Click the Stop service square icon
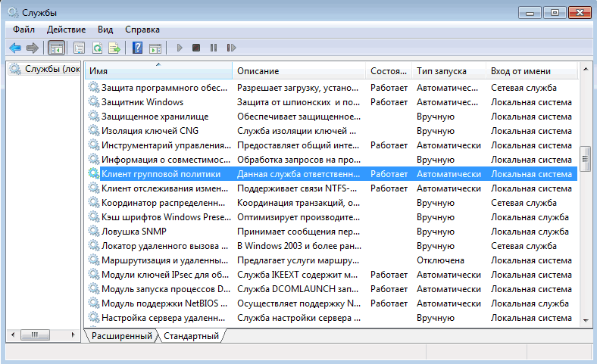The width and height of the screenshot is (597, 364). [196, 48]
